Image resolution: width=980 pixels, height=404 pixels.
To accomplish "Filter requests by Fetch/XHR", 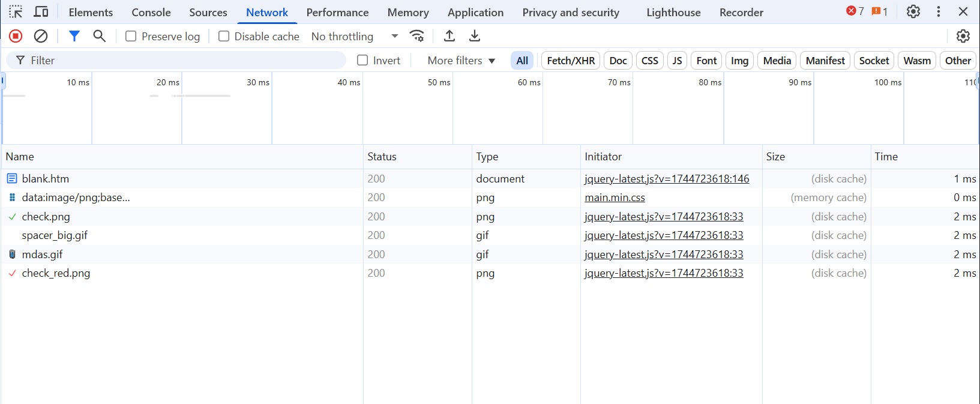I will (571, 61).
